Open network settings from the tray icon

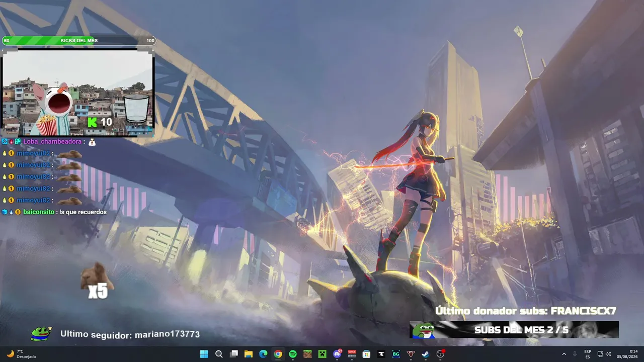coord(600,354)
